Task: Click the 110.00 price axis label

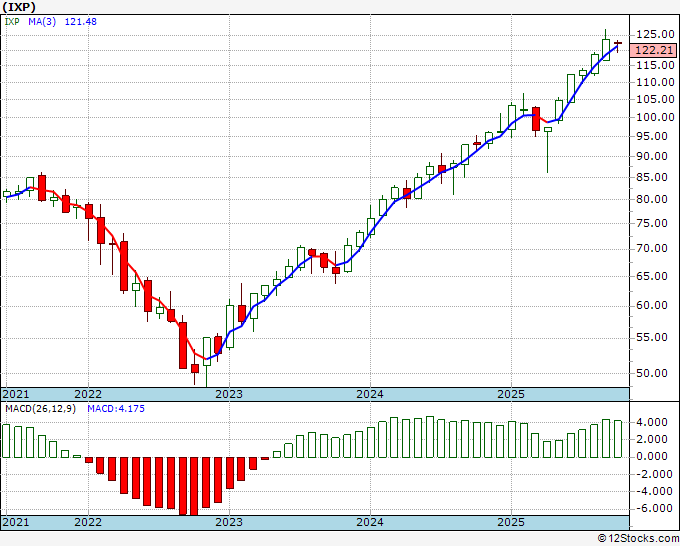Action: (655, 82)
